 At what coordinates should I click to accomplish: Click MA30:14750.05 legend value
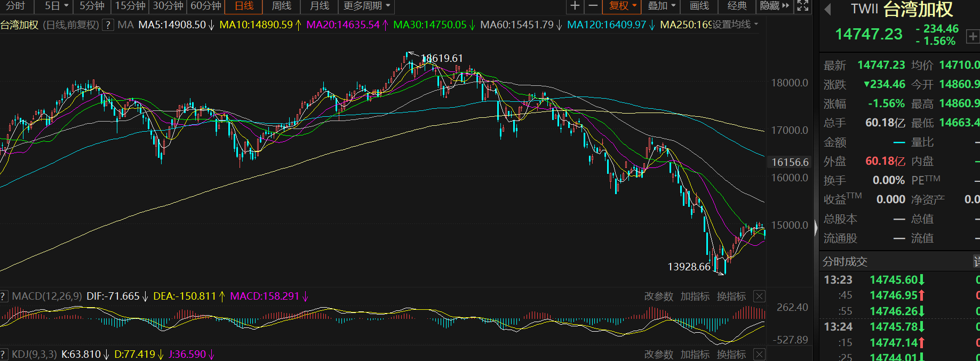(430, 25)
